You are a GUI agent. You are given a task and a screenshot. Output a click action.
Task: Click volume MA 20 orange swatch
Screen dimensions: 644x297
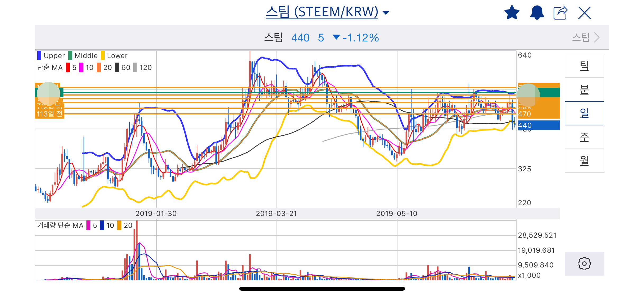click(x=119, y=225)
